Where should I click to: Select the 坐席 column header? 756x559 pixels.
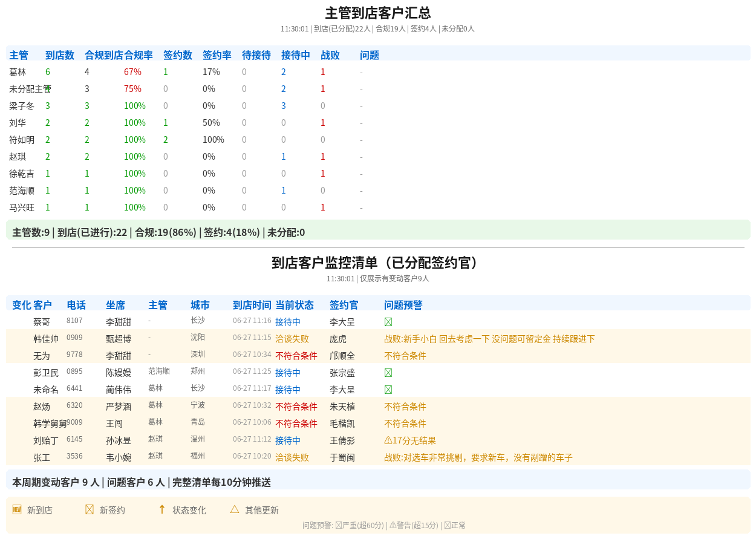116,305
